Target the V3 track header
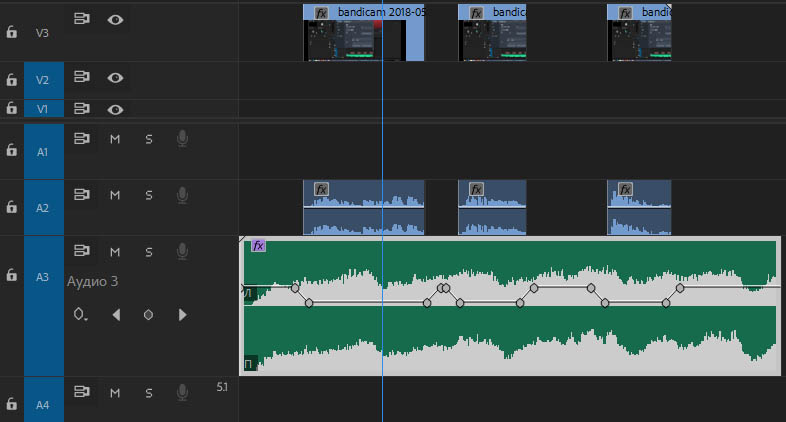The height and width of the screenshot is (422, 786). 42,33
